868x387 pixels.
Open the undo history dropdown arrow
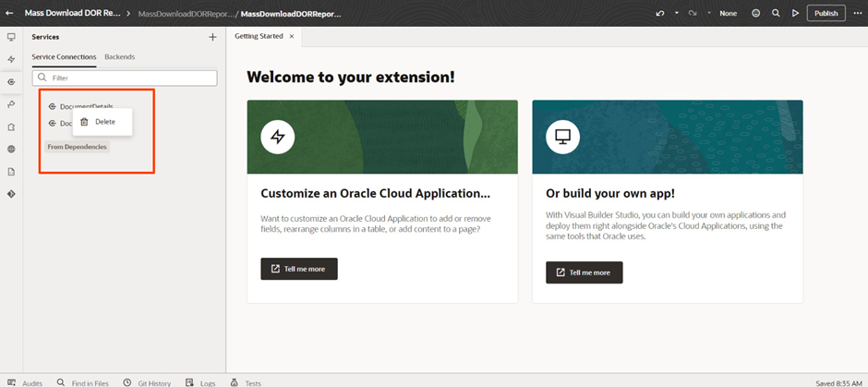coord(677,13)
